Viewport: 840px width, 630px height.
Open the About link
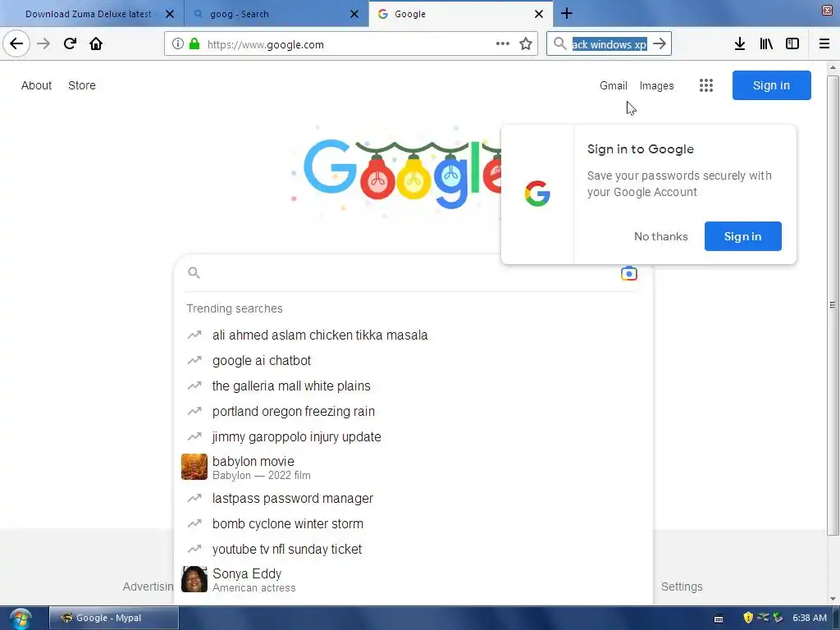[x=36, y=85]
